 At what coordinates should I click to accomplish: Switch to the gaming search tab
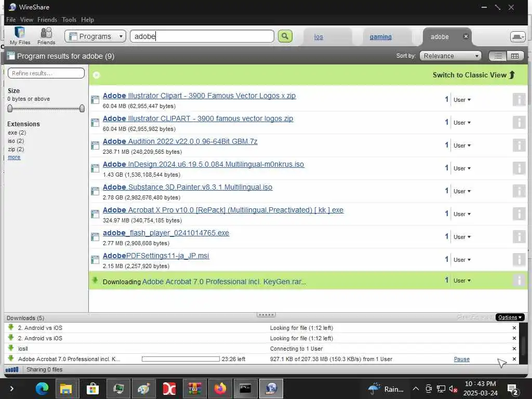point(380,37)
